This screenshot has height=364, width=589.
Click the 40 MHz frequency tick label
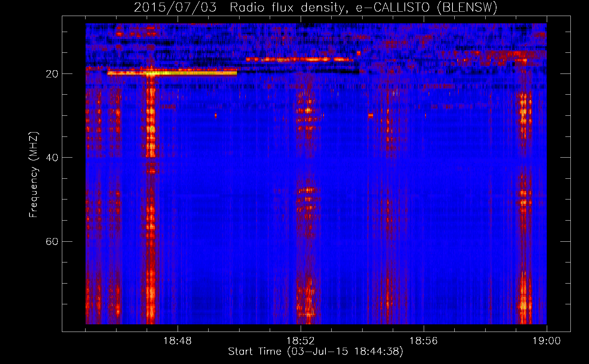click(x=52, y=158)
